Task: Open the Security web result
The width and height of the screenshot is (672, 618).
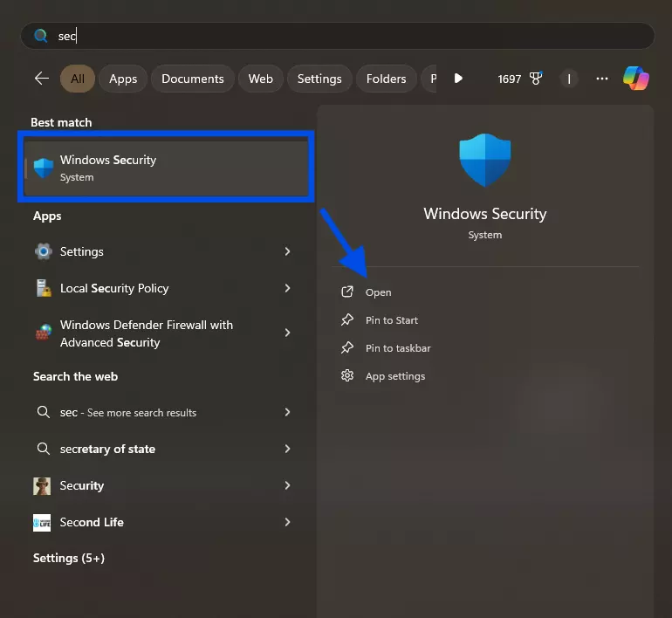Action: coord(162,485)
